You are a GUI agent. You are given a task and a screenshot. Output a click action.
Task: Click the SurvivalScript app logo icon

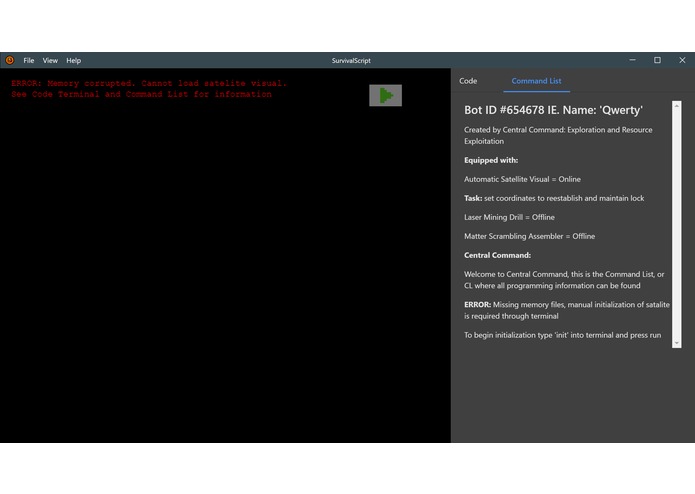click(10, 60)
